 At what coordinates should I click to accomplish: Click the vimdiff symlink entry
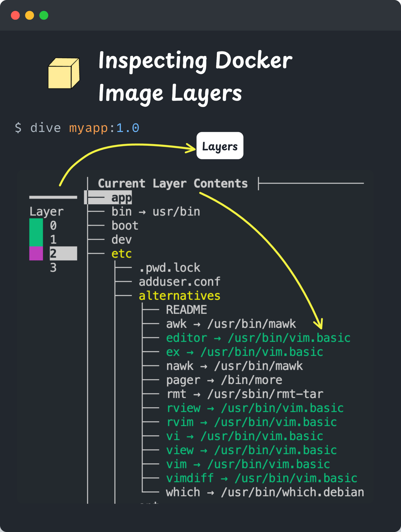coord(261,478)
